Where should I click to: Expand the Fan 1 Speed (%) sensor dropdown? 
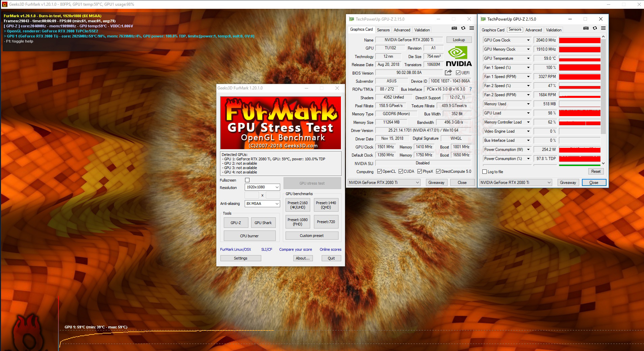[528, 67]
